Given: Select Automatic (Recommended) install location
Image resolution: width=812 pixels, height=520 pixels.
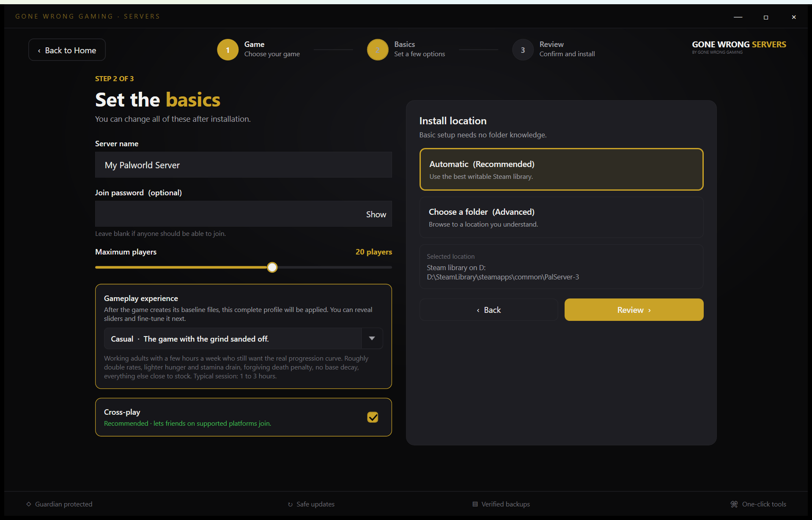Looking at the screenshot, I should point(561,169).
